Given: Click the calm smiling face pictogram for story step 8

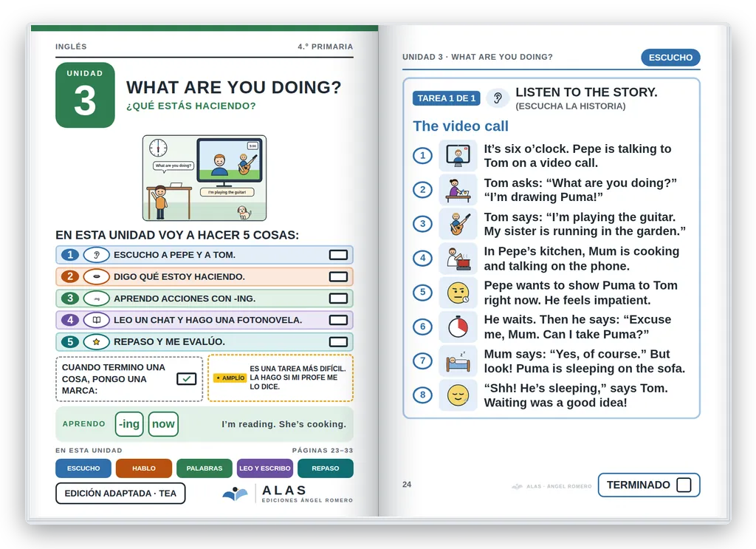Looking at the screenshot, I should tap(458, 395).
